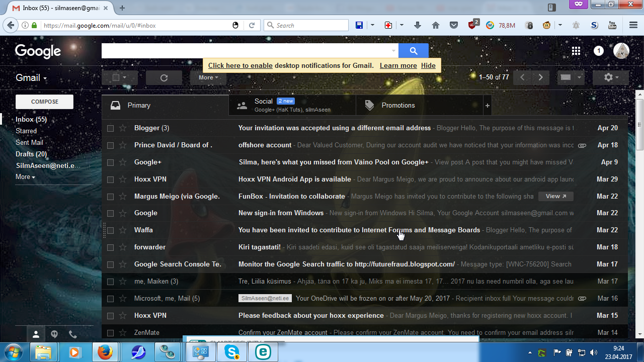Click the monkey face extension icon
The width and height of the screenshot is (644, 362).
pos(547,25)
